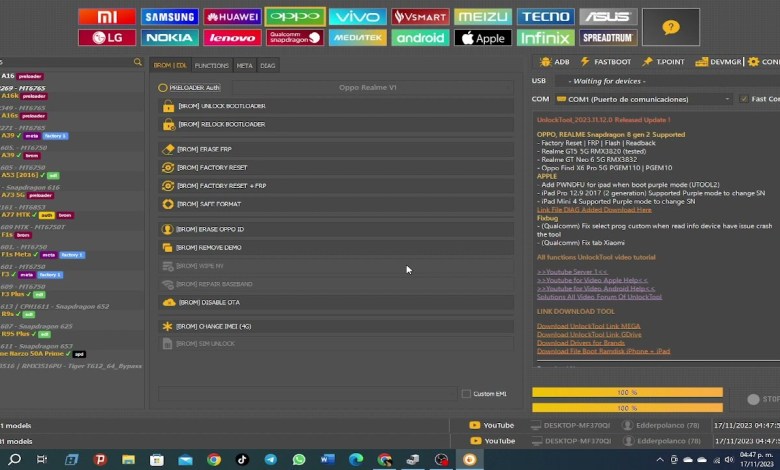780x470 pixels.
Task: Choose the Huawei brand icon
Action: click(232, 17)
